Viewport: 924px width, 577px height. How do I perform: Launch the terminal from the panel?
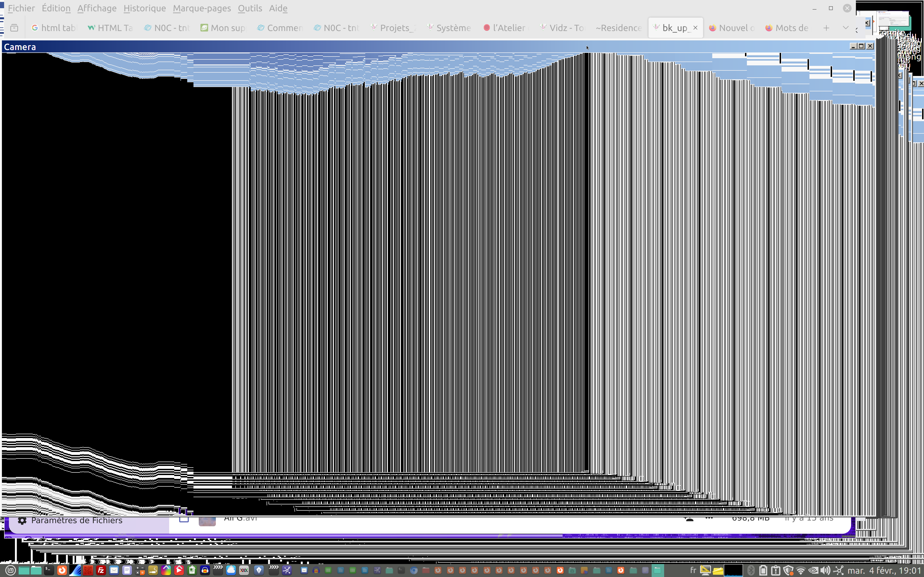pos(49,570)
